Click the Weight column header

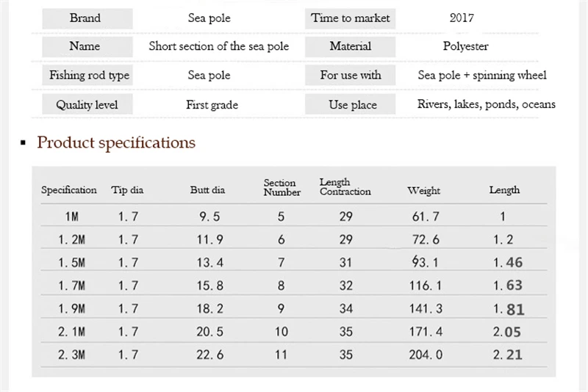click(424, 191)
